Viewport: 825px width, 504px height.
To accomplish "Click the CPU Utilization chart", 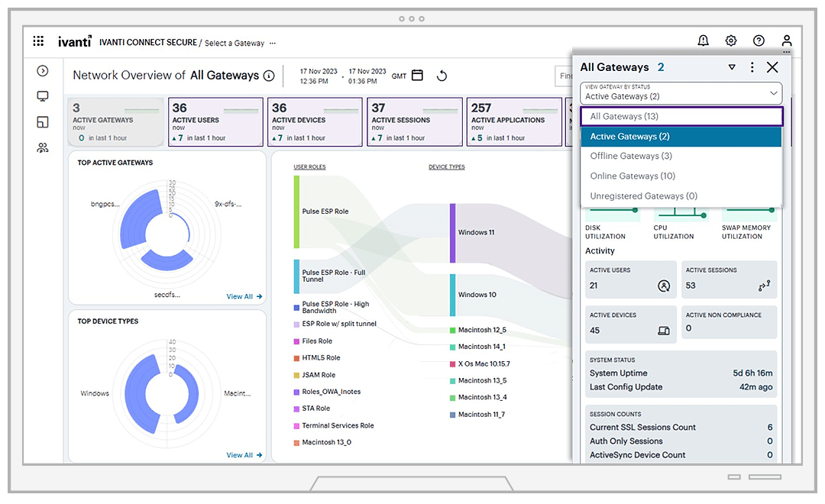I will 681,214.
